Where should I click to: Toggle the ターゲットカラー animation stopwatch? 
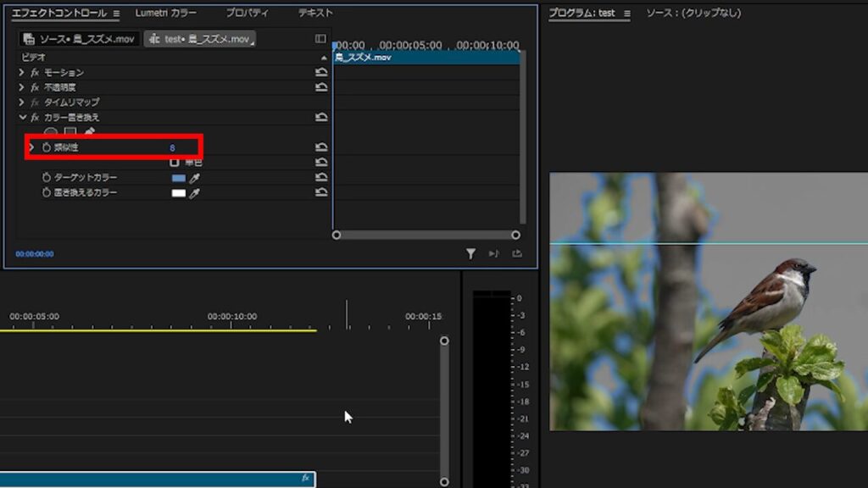(47, 177)
